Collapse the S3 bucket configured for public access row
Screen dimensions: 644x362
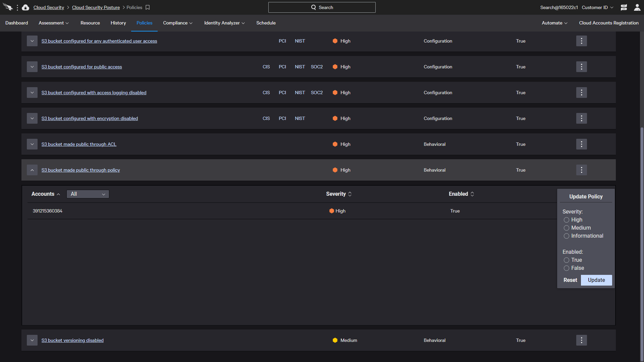[x=32, y=66]
